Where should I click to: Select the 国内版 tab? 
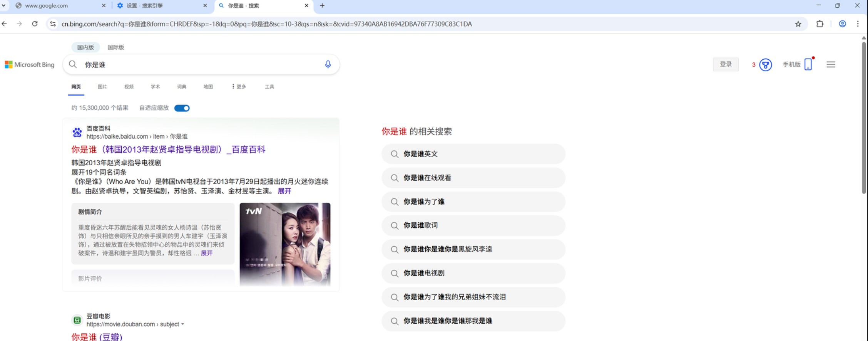pyautogui.click(x=85, y=47)
